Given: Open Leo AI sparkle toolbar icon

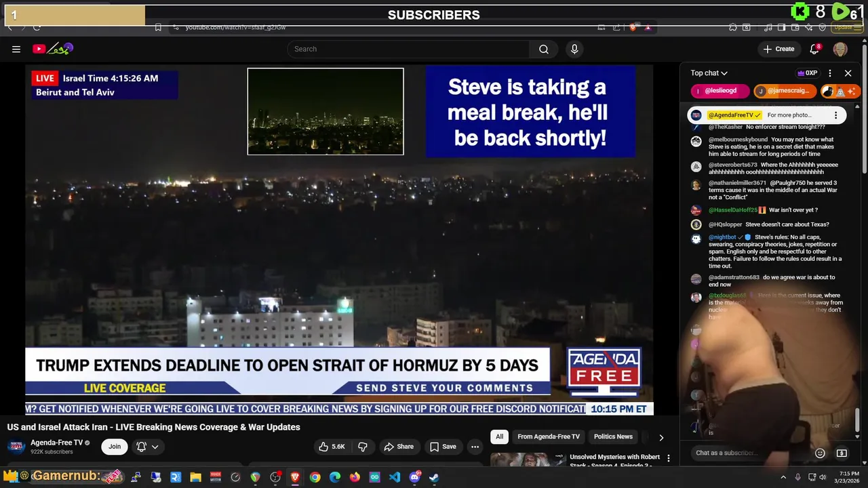Looking at the screenshot, I should pos(809,27).
